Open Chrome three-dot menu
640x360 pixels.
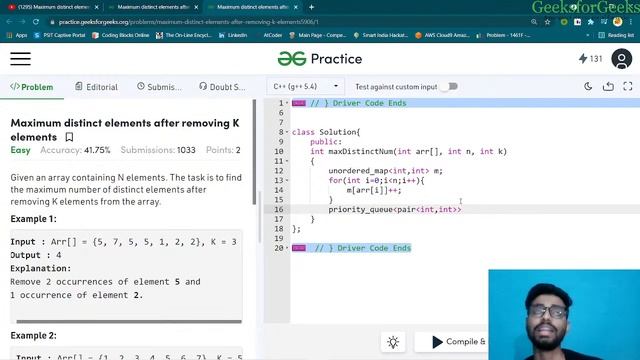tap(631, 22)
